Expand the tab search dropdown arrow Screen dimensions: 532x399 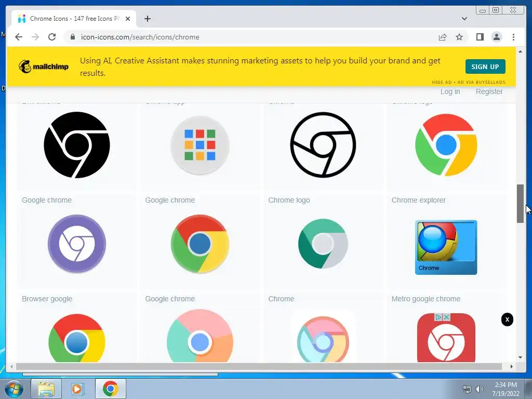point(464,19)
